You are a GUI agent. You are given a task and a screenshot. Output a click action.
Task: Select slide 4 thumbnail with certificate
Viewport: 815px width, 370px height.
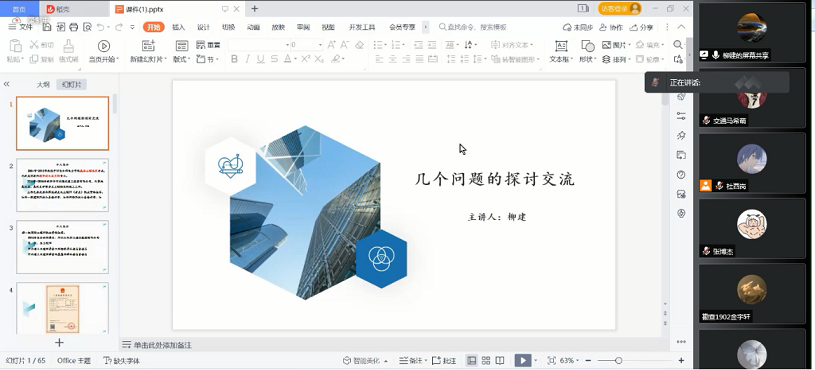point(62,308)
